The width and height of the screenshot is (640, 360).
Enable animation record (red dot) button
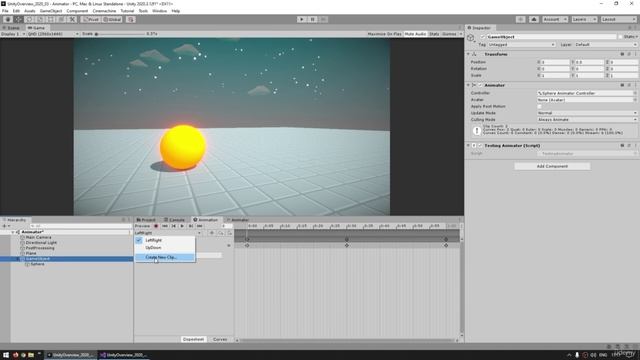coord(156,226)
